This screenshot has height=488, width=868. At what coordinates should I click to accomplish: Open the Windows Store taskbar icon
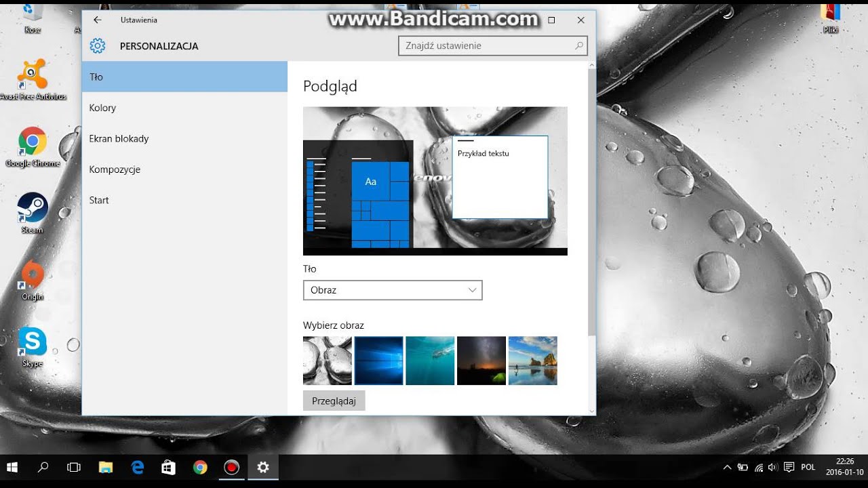pos(168,467)
